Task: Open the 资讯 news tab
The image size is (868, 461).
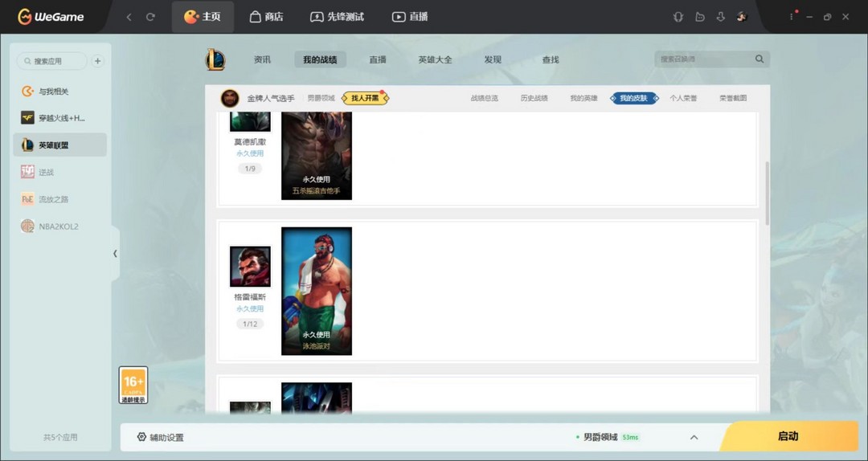Action: pyautogui.click(x=262, y=59)
